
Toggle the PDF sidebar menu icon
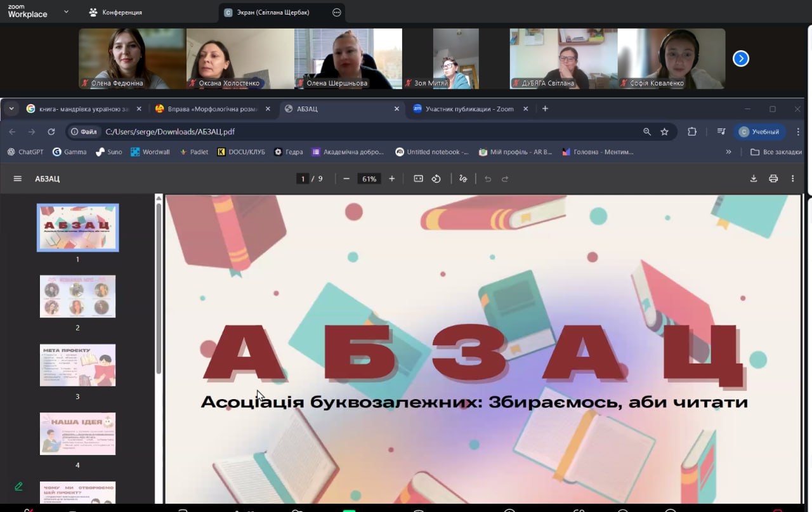pyautogui.click(x=18, y=179)
